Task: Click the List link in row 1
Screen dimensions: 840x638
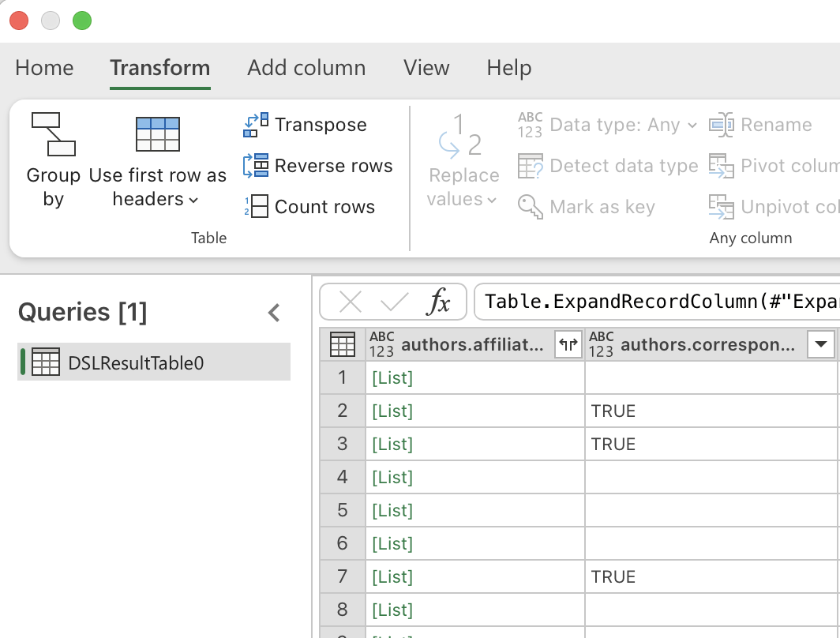Action: [392, 377]
